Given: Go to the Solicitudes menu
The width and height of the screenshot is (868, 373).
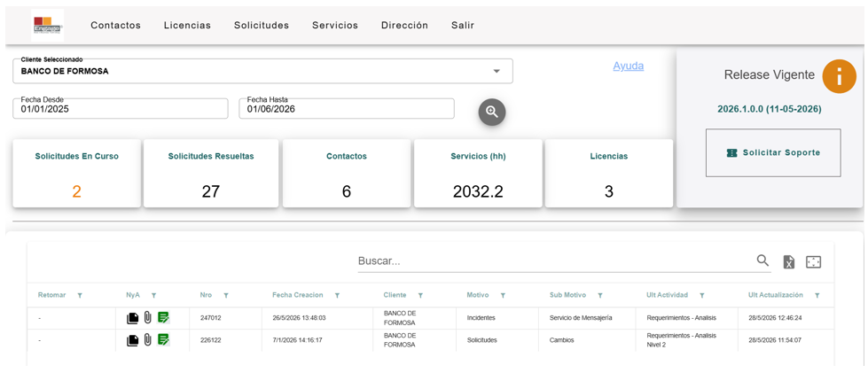Looking at the screenshot, I should coord(262,26).
